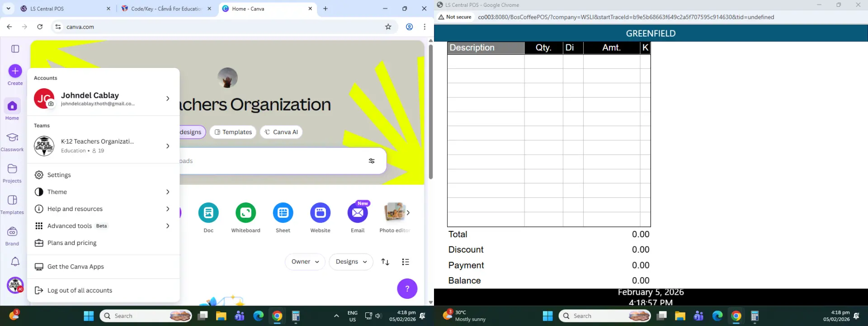The height and width of the screenshot is (326, 868).
Task: Open the notifications bell icon
Action: click(15, 262)
